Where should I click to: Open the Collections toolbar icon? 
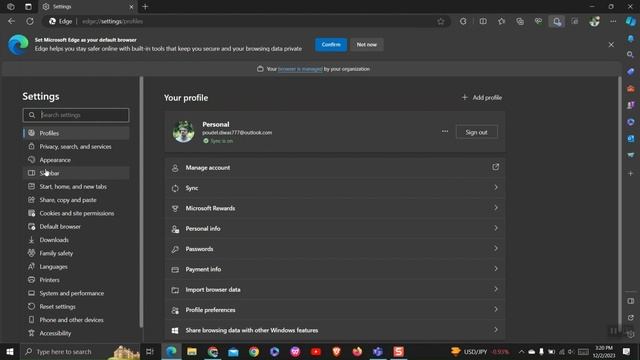coord(520,21)
